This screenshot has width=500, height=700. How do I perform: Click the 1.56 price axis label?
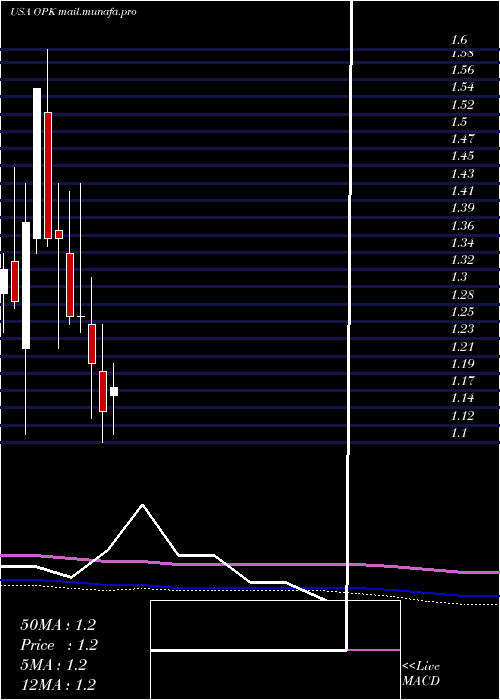[462, 70]
